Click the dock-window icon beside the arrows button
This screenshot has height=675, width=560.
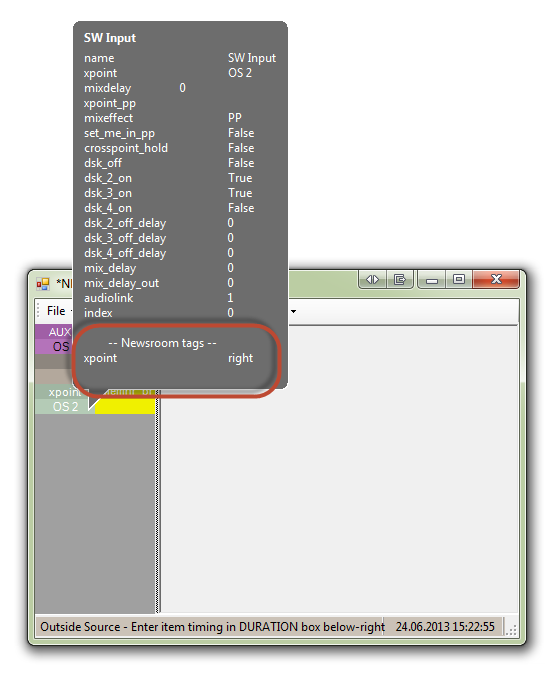(x=400, y=280)
